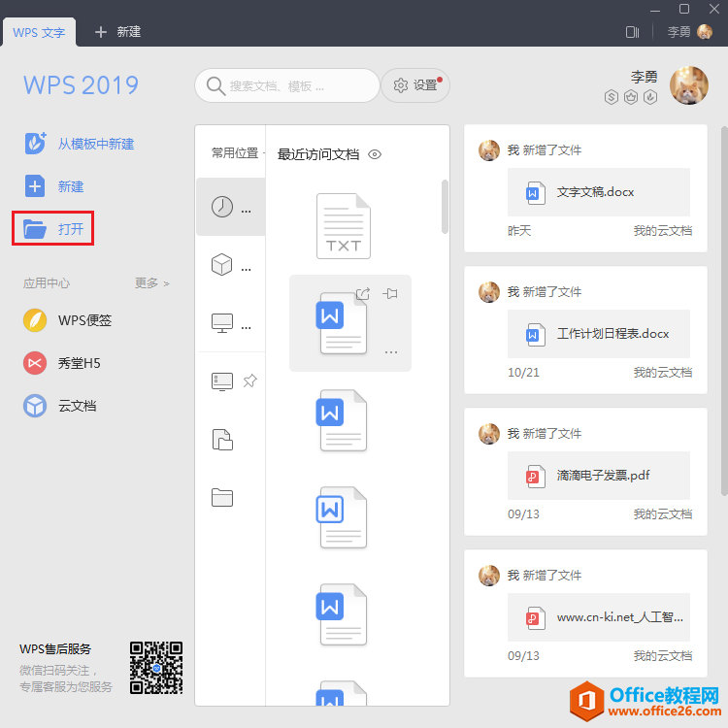Launch 秀堂H5 from app center

[x=62, y=363]
